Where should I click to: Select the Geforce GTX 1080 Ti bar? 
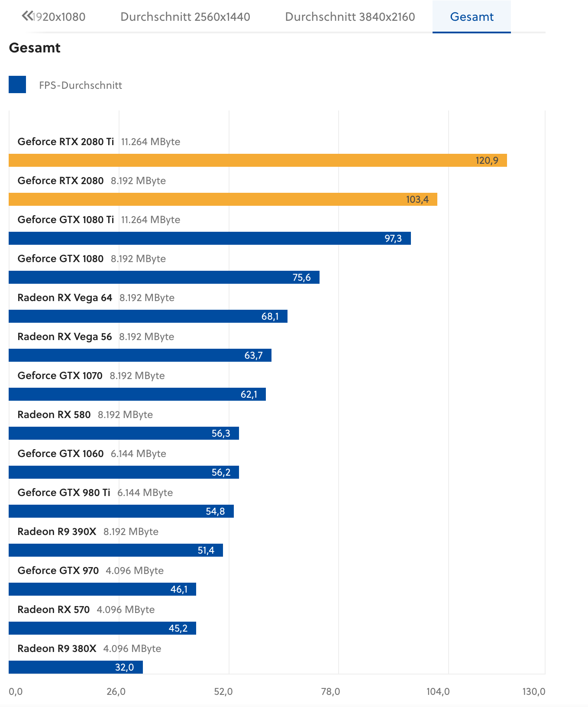coord(210,238)
